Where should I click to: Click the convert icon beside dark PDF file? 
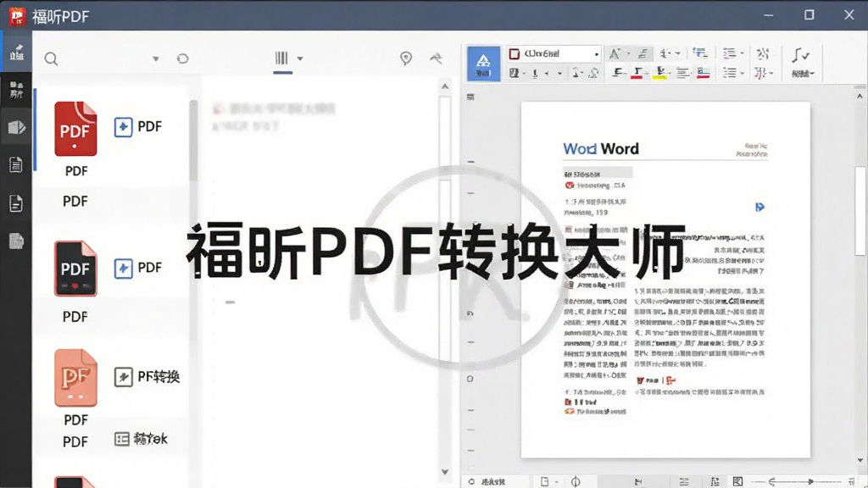[123, 269]
